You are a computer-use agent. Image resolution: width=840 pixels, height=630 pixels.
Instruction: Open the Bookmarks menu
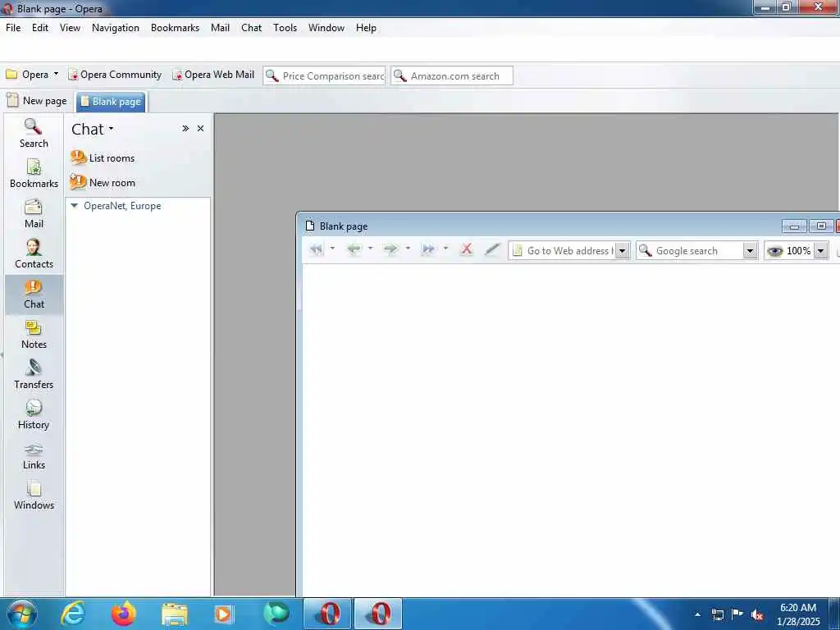176,28
